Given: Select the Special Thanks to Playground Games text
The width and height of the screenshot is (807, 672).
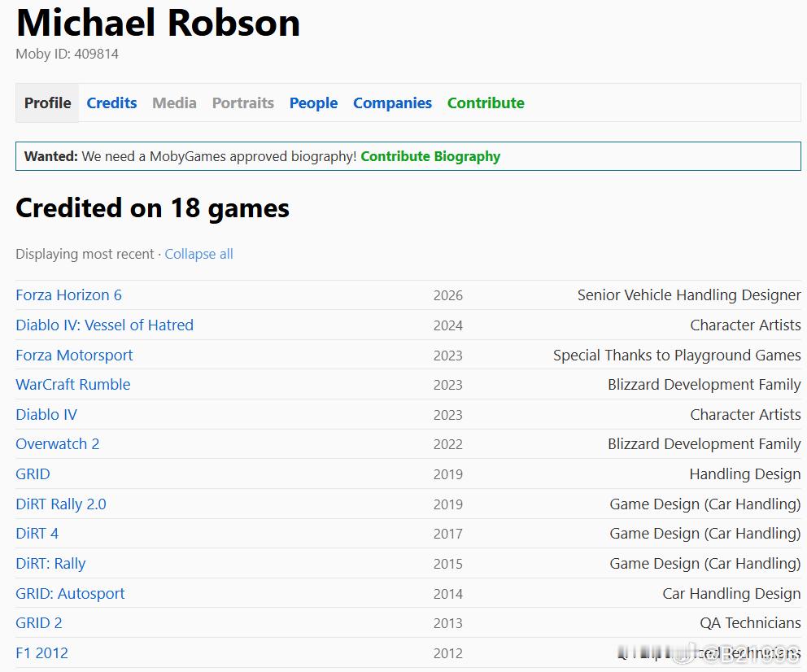Looking at the screenshot, I should point(677,355).
